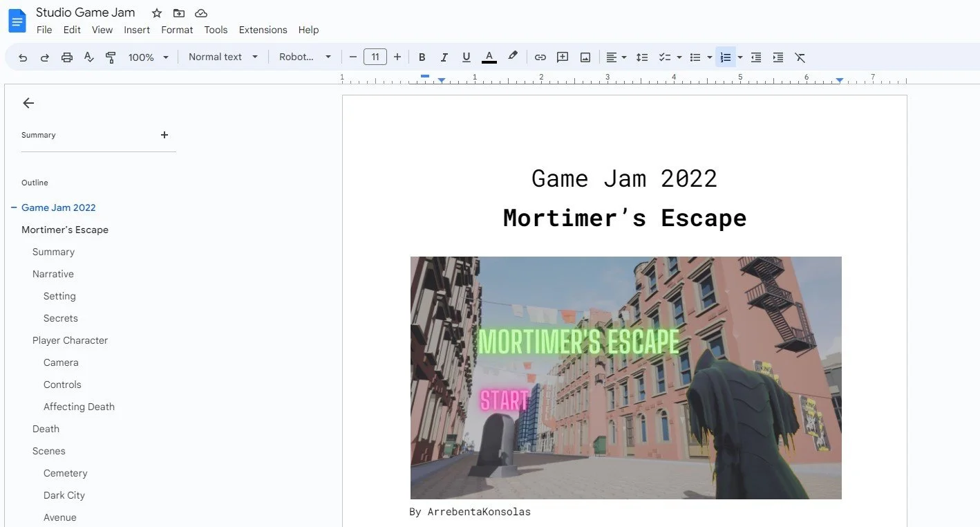The image size is (980, 527).
Task: Toggle the numbered list button
Action: point(726,57)
